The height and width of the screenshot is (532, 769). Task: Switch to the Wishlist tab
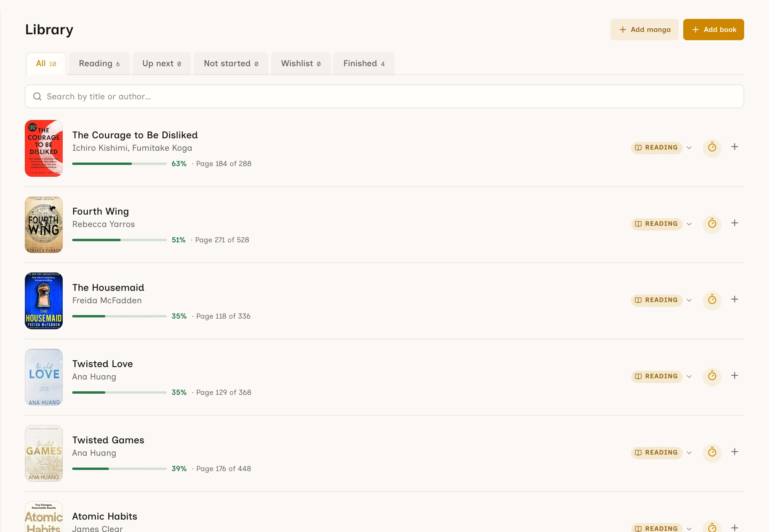pos(301,64)
